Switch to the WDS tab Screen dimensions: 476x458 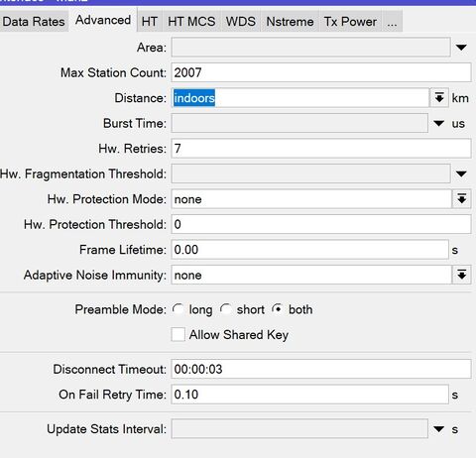[241, 22]
